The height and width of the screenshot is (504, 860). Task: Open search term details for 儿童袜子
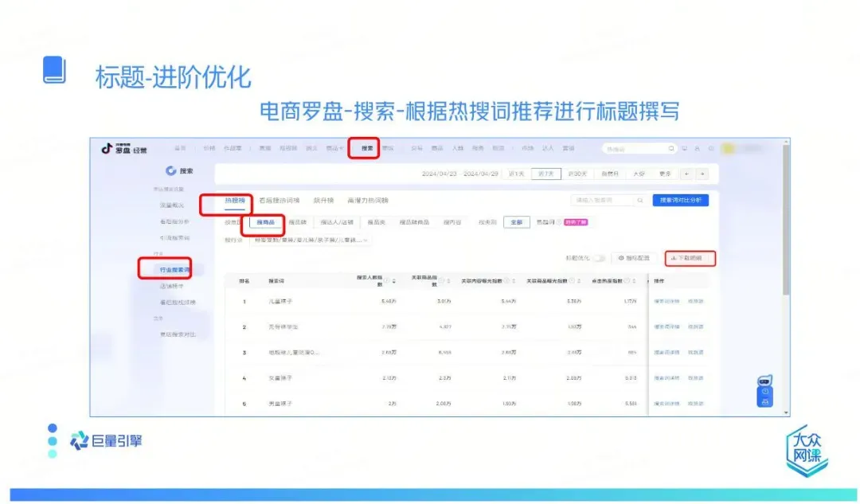(x=666, y=302)
